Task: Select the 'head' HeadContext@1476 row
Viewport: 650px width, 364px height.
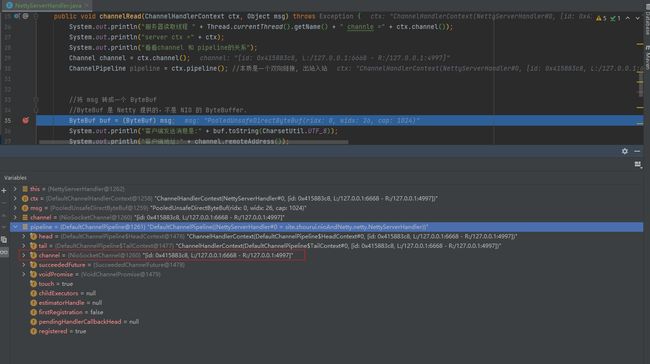Action: pyautogui.click(x=327, y=236)
